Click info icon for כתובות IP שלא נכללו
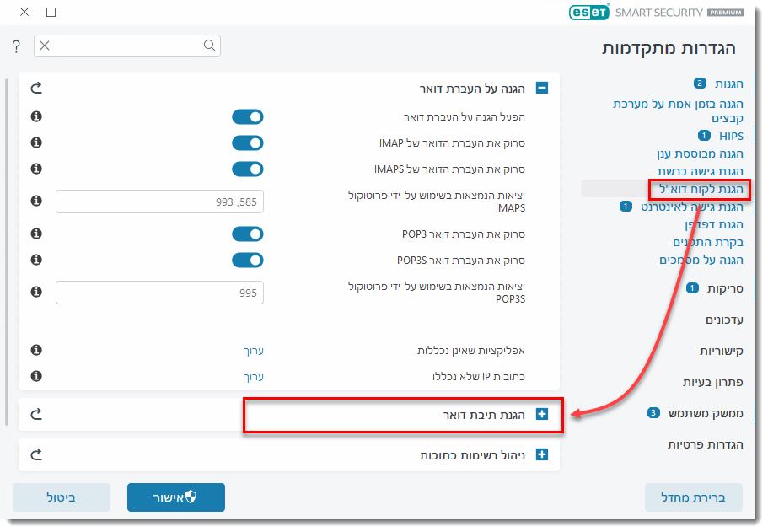The height and width of the screenshot is (532, 768). click(36, 376)
